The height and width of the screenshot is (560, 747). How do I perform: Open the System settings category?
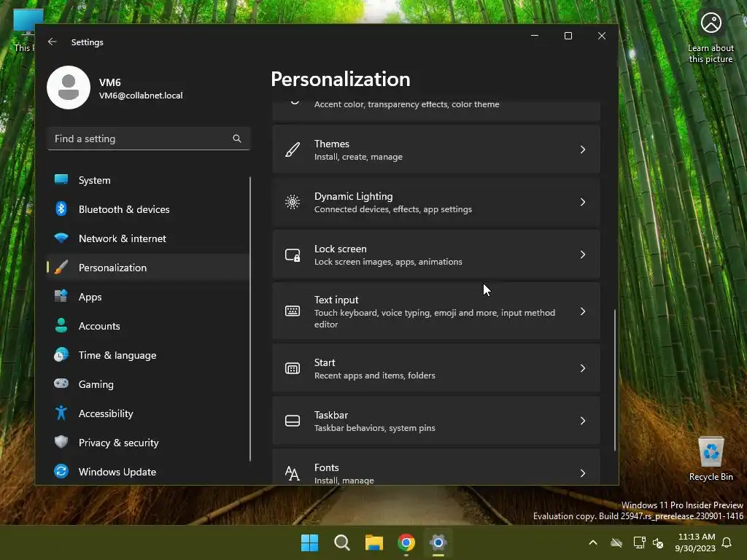pyautogui.click(x=148, y=180)
